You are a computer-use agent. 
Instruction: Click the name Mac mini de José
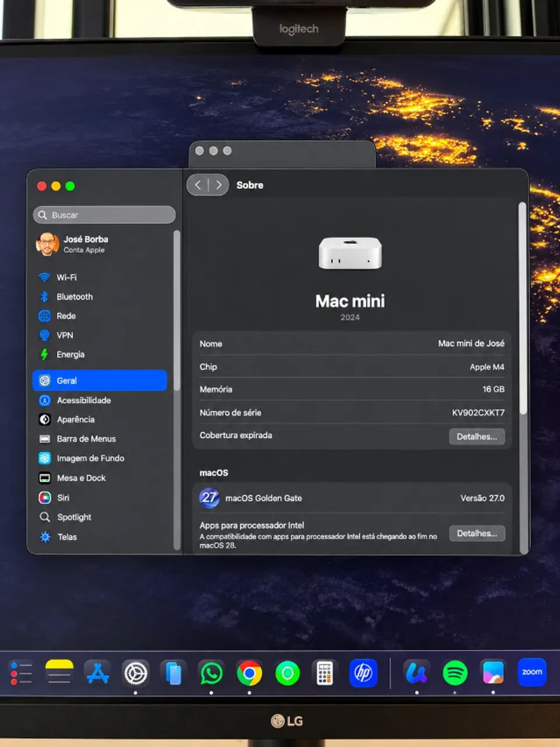click(471, 344)
